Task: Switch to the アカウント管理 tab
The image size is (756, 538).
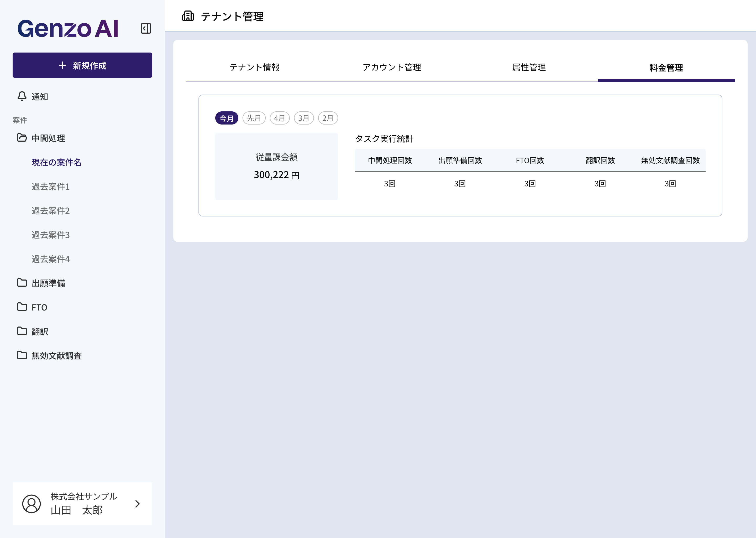Action: coord(392,67)
